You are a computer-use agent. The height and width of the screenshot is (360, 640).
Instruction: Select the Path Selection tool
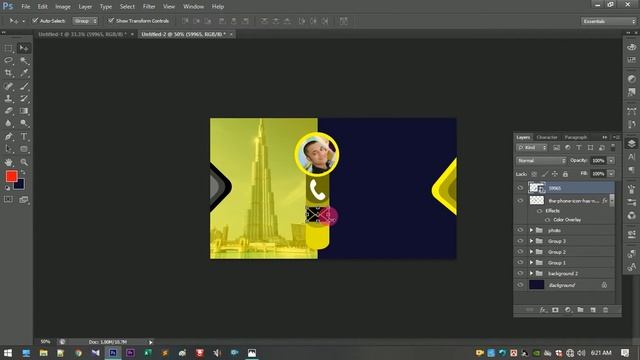9,149
